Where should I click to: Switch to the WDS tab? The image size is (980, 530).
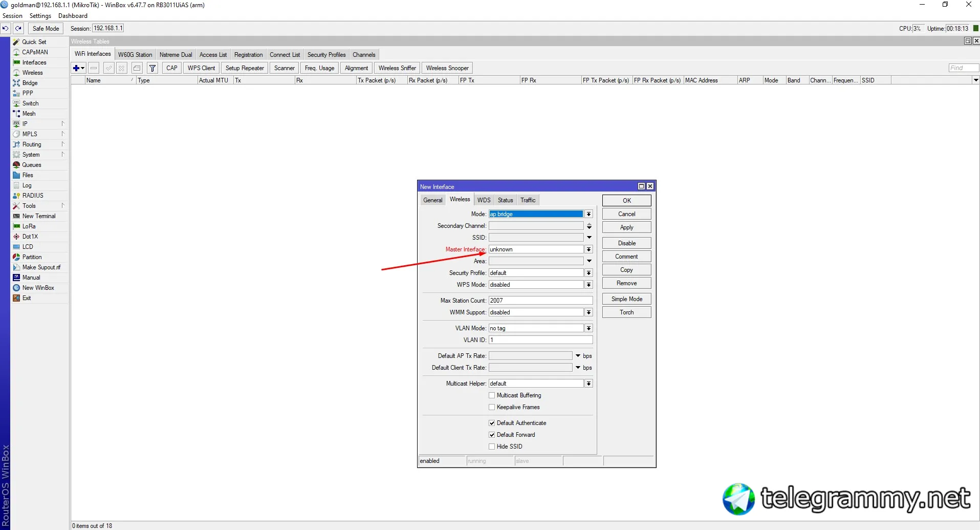coord(484,200)
